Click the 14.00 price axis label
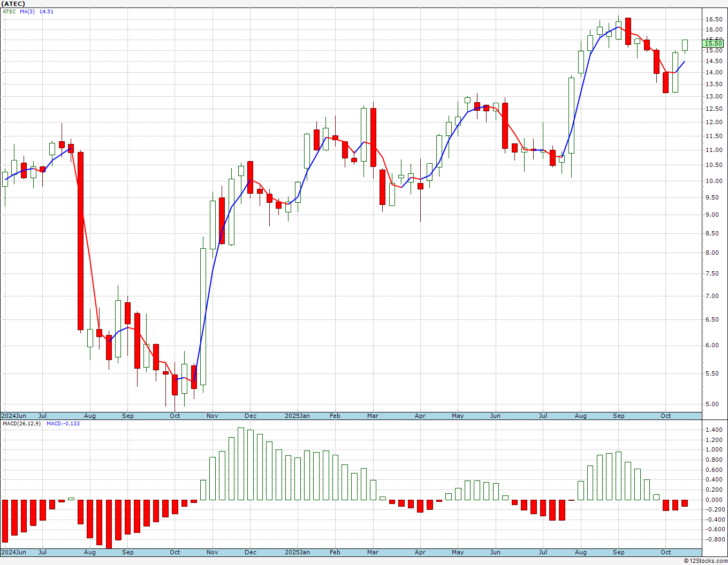 [x=714, y=73]
